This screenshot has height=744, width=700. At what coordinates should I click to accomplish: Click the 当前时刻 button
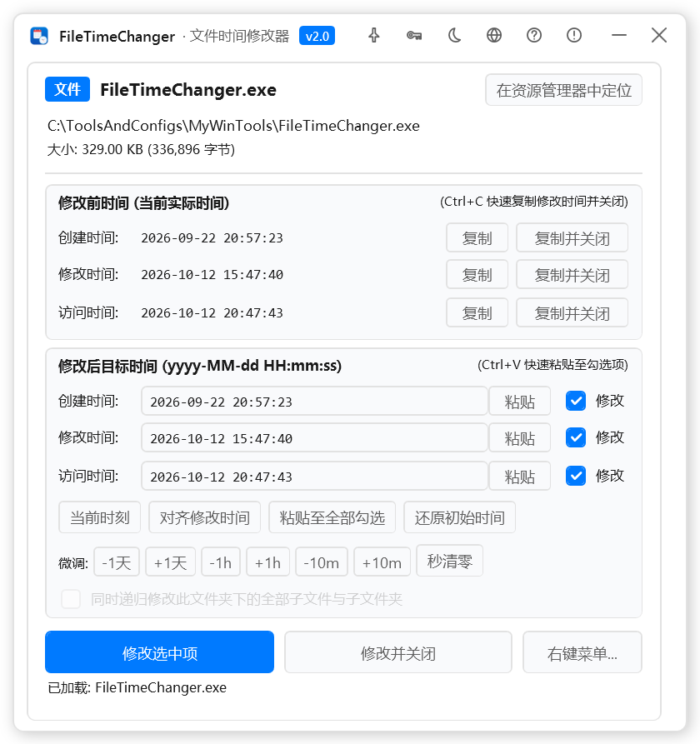pos(100,517)
